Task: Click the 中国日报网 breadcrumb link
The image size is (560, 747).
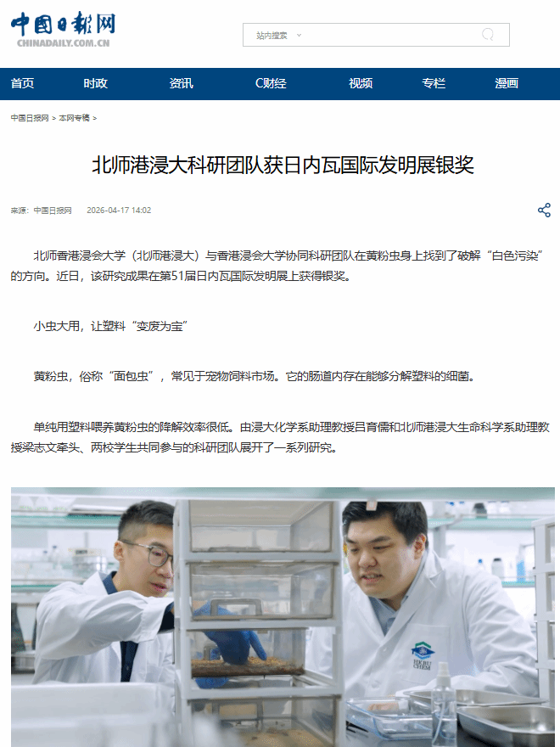Action: [30, 118]
